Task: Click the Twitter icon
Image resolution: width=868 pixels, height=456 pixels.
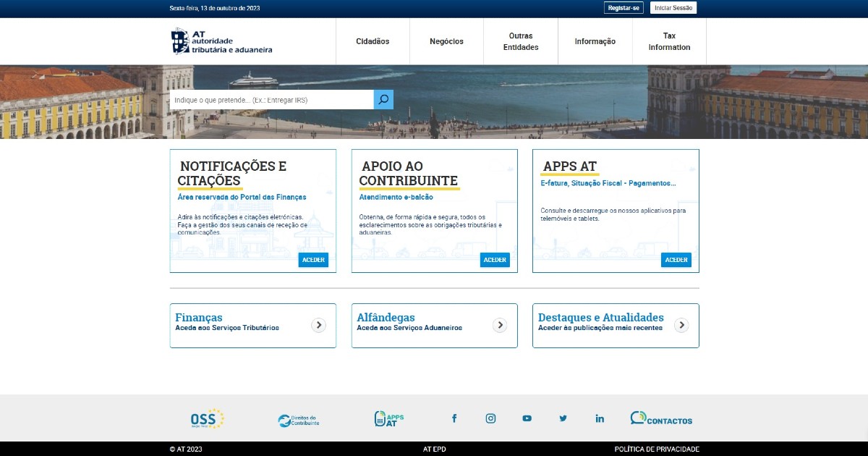Action: coord(563,418)
